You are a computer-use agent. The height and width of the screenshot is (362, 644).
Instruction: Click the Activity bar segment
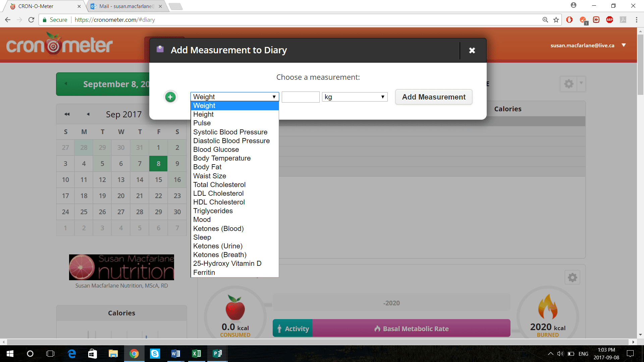(x=292, y=328)
